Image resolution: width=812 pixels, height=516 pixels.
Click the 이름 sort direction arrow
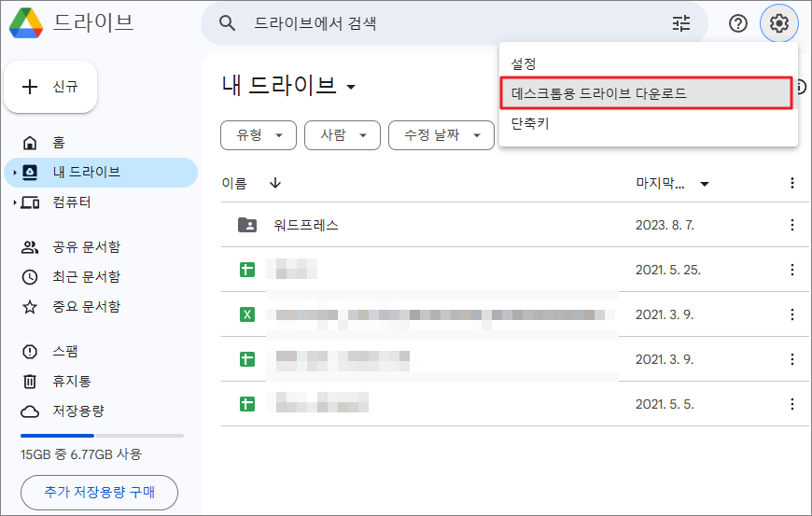274,184
